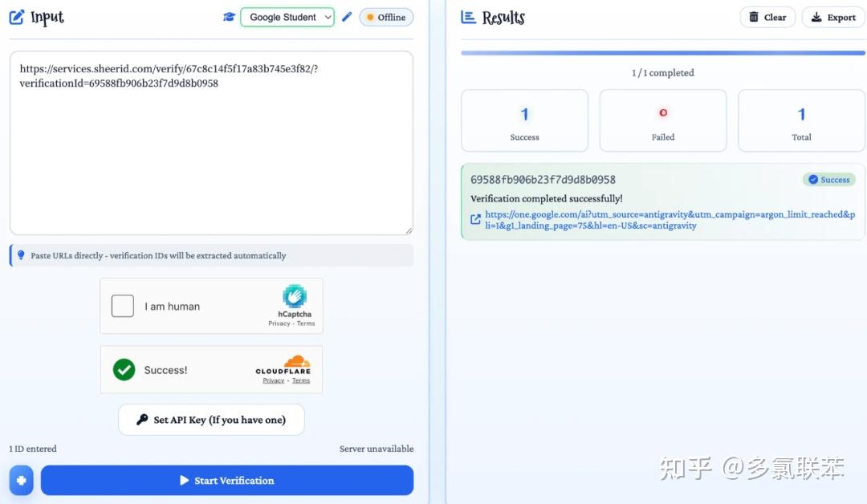Click the blue plus icon button
This screenshot has width=867, height=504.
point(21,480)
